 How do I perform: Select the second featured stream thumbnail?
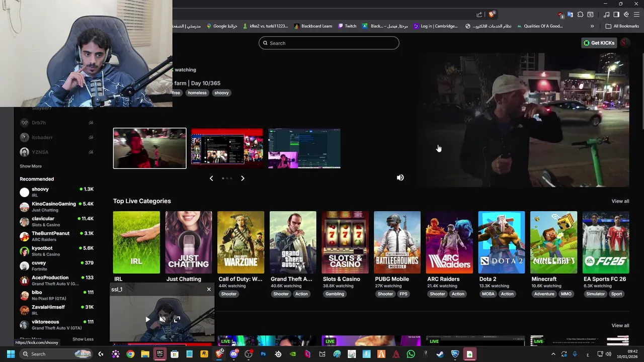(x=227, y=148)
